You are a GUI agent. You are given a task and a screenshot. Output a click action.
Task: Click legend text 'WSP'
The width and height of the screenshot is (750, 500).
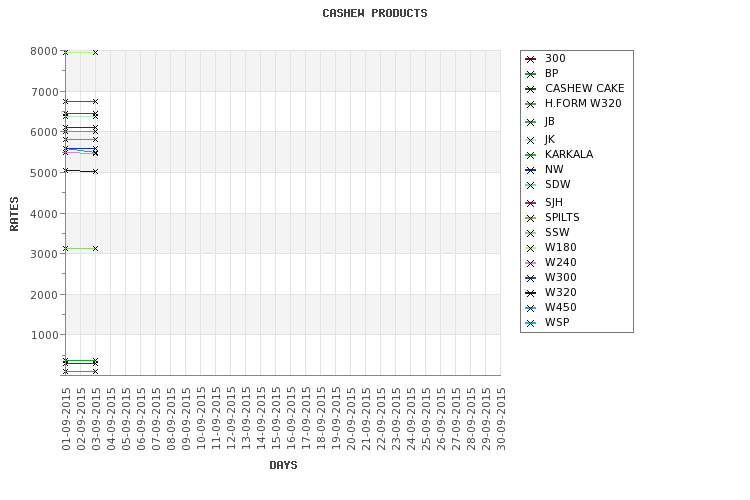tap(557, 322)
